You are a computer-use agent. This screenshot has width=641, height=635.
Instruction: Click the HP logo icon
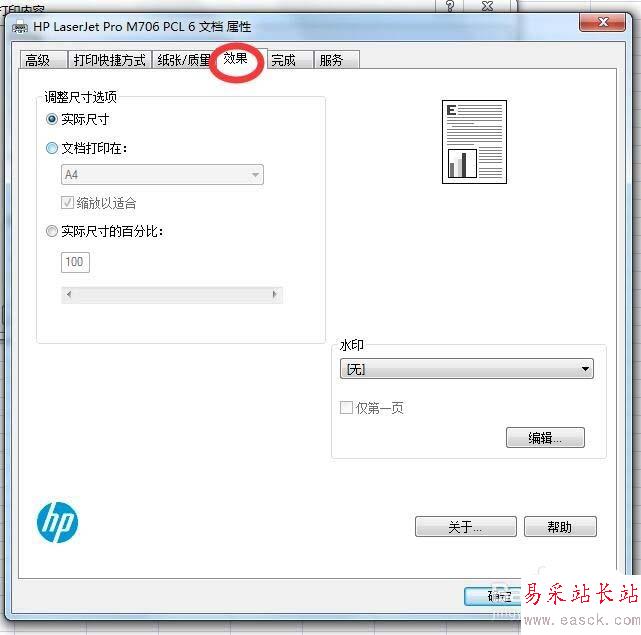[57, 523]
